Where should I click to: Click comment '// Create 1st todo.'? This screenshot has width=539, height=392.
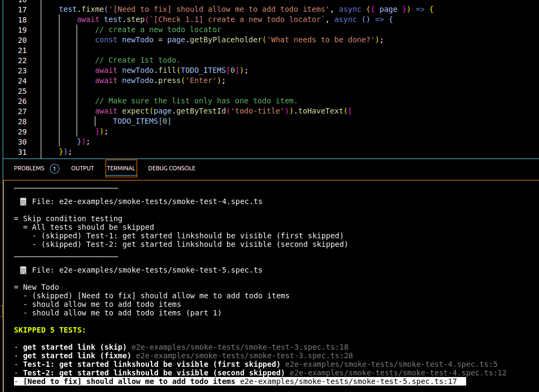click(138, 60)
